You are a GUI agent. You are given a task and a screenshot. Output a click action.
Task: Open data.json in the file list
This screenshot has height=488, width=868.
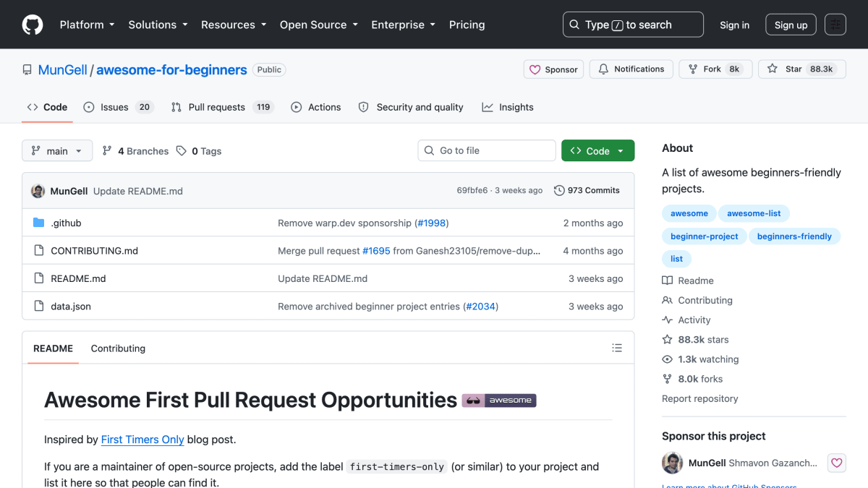(x=71, y=307)
